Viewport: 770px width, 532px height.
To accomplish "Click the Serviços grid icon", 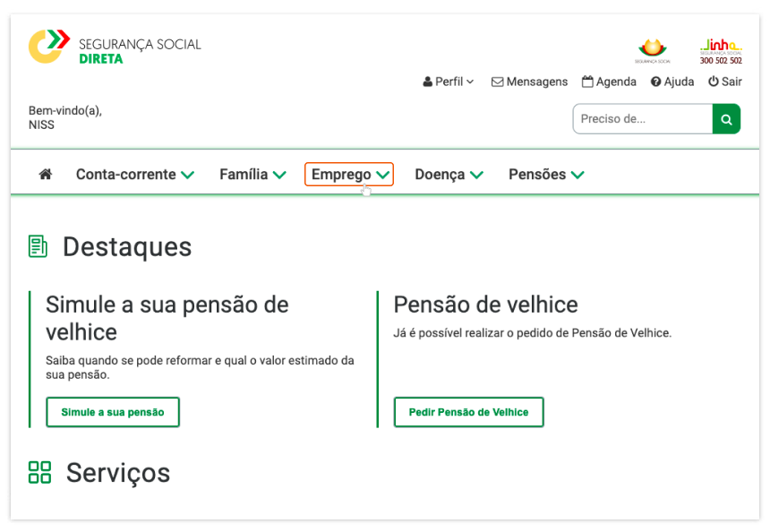I will (39, 473).
